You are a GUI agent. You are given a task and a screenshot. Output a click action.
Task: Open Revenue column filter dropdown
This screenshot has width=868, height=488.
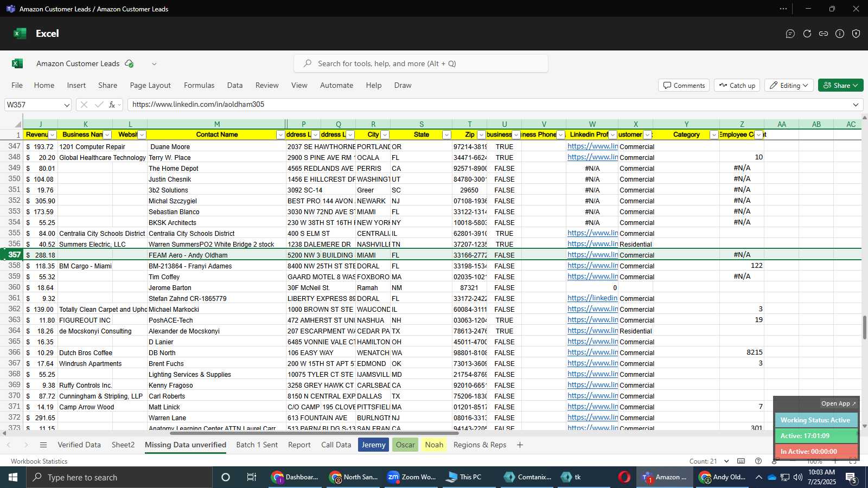[x=53, y=135]
